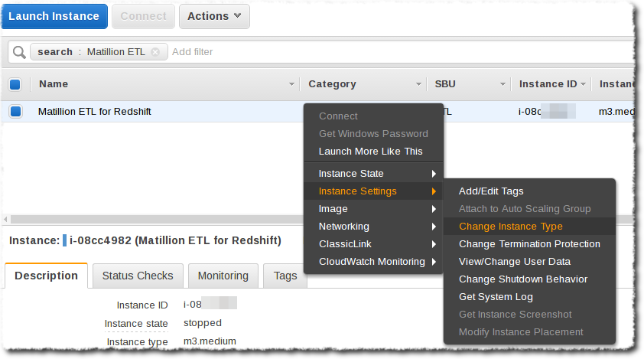Click Get Windows Password menu entry
This screenshot has height=359, width=644.
(373, 134)
